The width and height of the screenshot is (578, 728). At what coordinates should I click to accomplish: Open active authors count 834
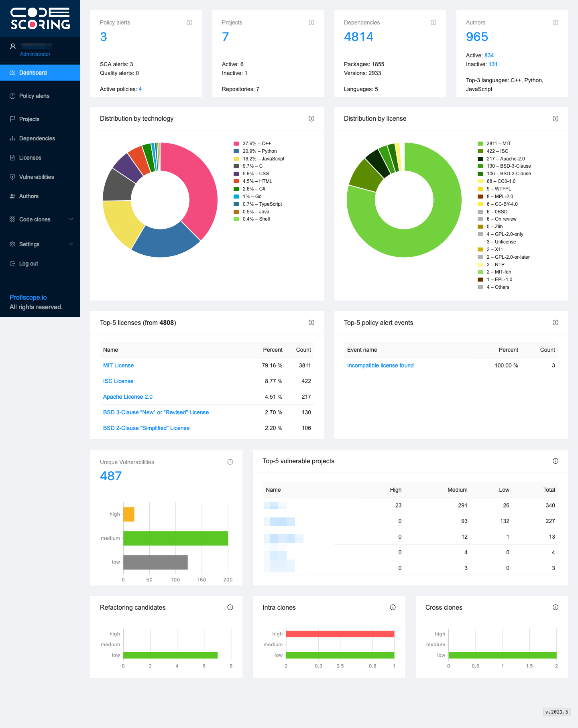click(x=489, y=55)
